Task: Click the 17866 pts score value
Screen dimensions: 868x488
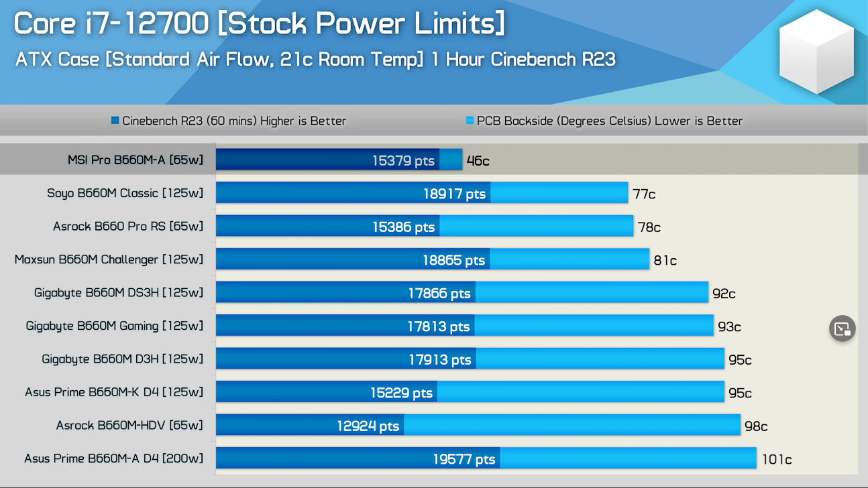Action: click(x=439, y=294)
